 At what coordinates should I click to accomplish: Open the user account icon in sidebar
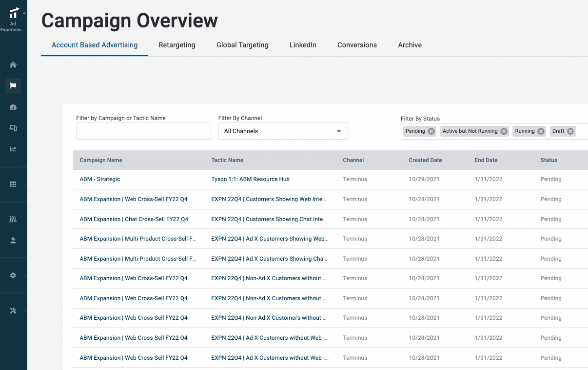click(13, 240)
